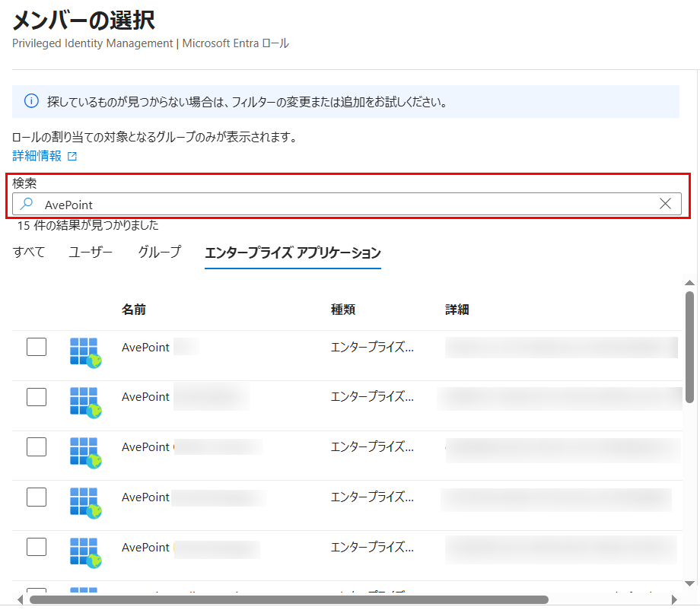Click the fifth row's エンタープライズ... type cell
The width and height of the screenshot is (700, 610).
click(372, 547)
